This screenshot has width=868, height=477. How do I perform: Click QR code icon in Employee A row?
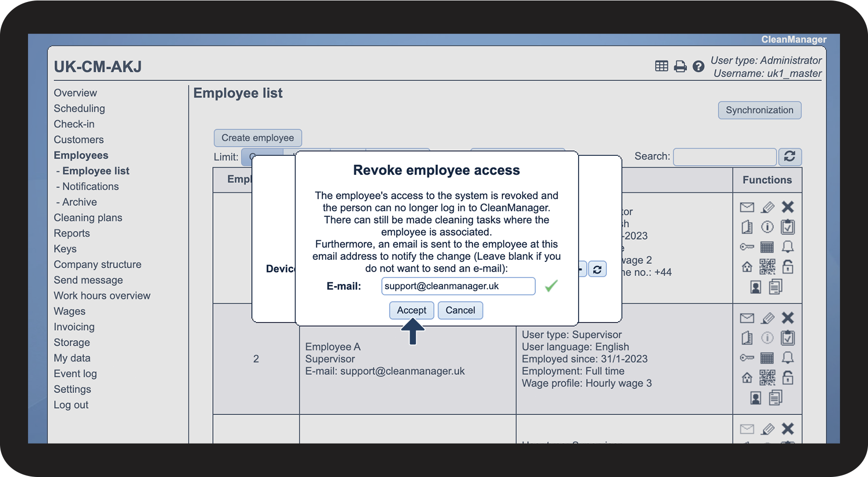[767, 378]
